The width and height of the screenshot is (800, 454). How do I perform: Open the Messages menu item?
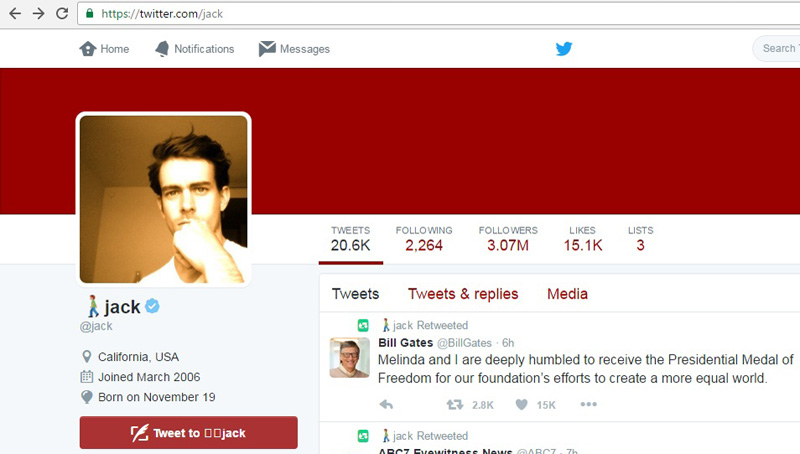(x=294, y=49)
